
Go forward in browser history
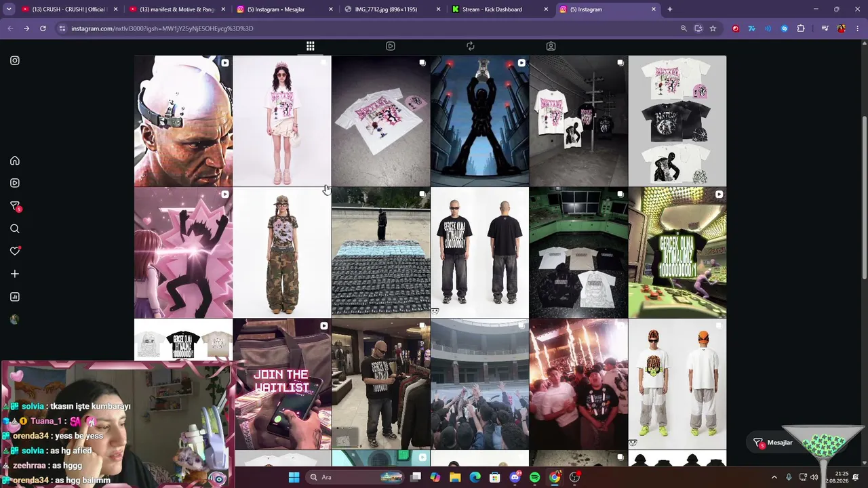point(26,28)
